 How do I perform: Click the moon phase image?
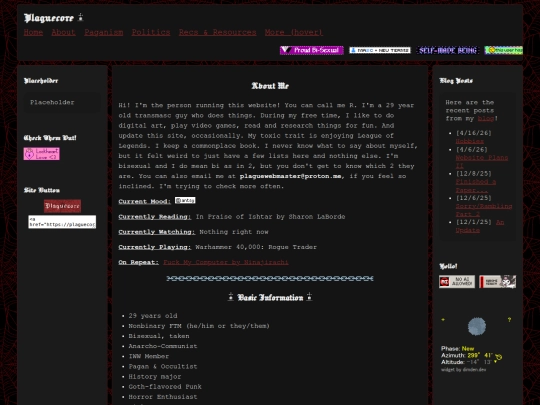coord(477,326)
